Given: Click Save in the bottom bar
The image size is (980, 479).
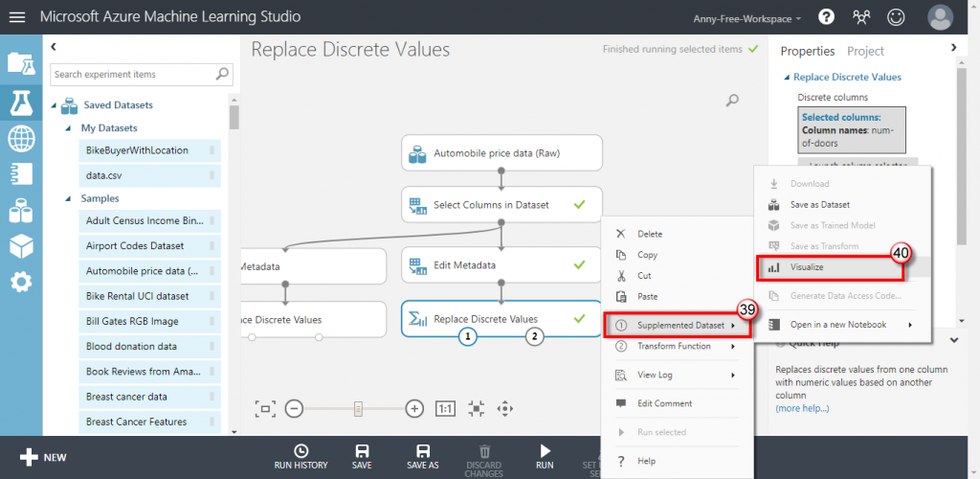Looking at the screenshot, I should pyautogui.click(x=361, y=458).
